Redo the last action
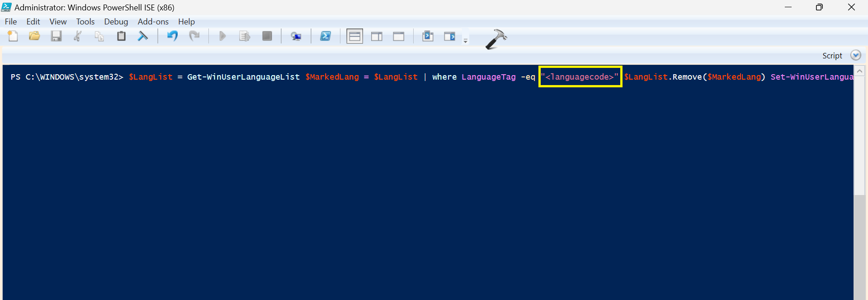Screen dimensions: 868x300 pos(194,36)
